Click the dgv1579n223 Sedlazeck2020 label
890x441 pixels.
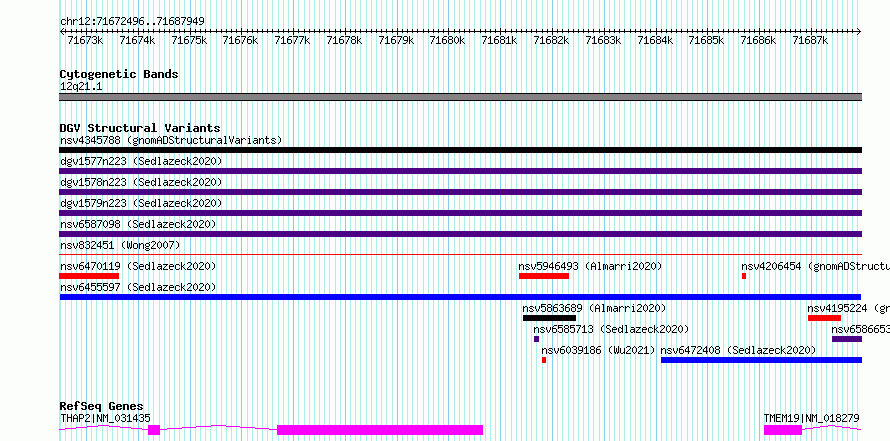click(x=141, y=203)
